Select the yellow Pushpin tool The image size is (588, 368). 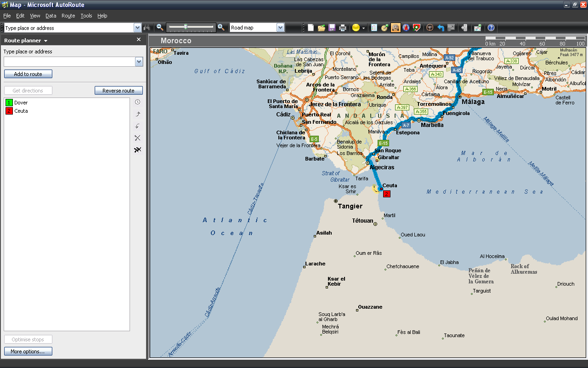point(356,28)
